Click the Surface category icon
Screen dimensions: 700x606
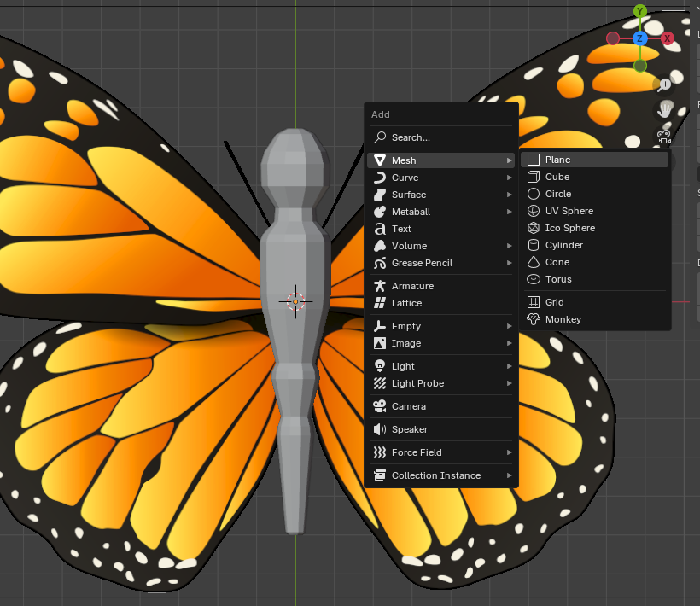coord(380,195)
